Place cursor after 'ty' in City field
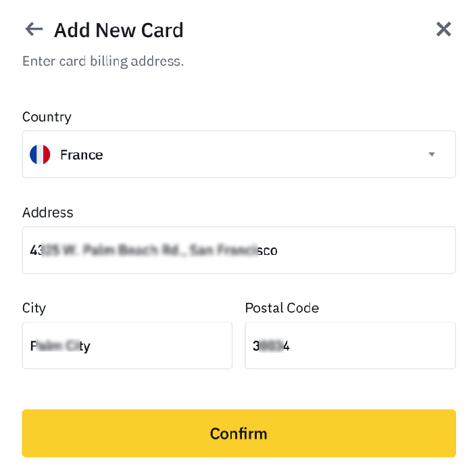473x476 pixels. pyautogui.click(x=91, y=346)
